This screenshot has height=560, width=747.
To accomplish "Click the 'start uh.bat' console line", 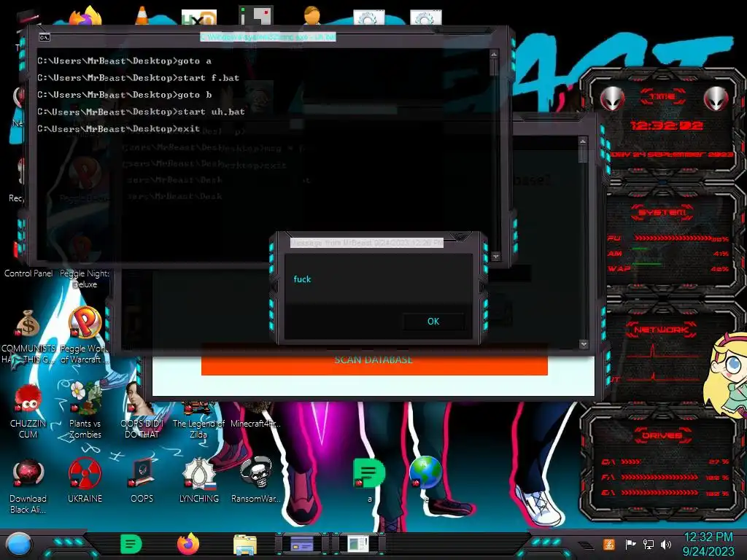I will click(141, 112).
